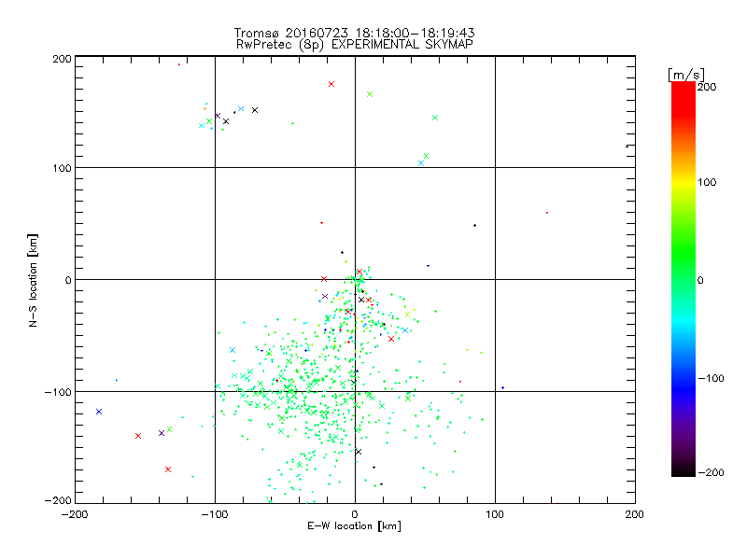This screenshot has height=560, width=747.
Task: Click the E-W axis tick label '-100'
Action: coord(215,514)
